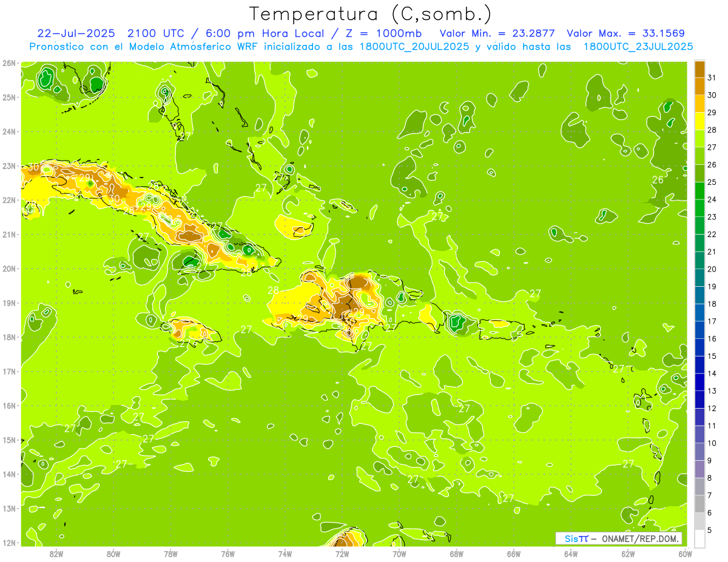Click the 66W longitude axis label
The image size is (728, 562).
tap(514, 554)
